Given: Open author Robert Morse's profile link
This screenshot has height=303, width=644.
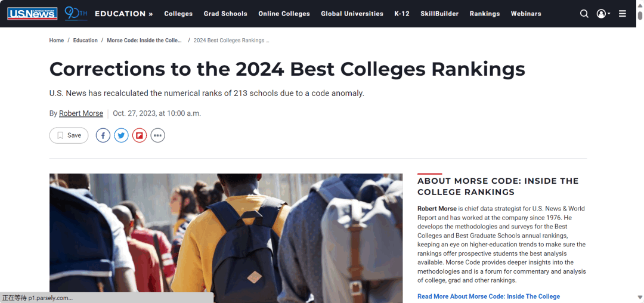Looking at the screenshot, I should click(x=81, y=113).
